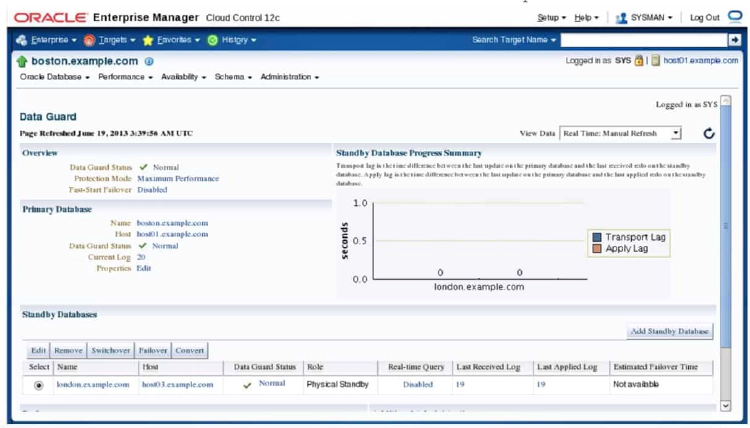Click the green up-status arrow icon
Screen dimensions: 750x428
point(22,62)
